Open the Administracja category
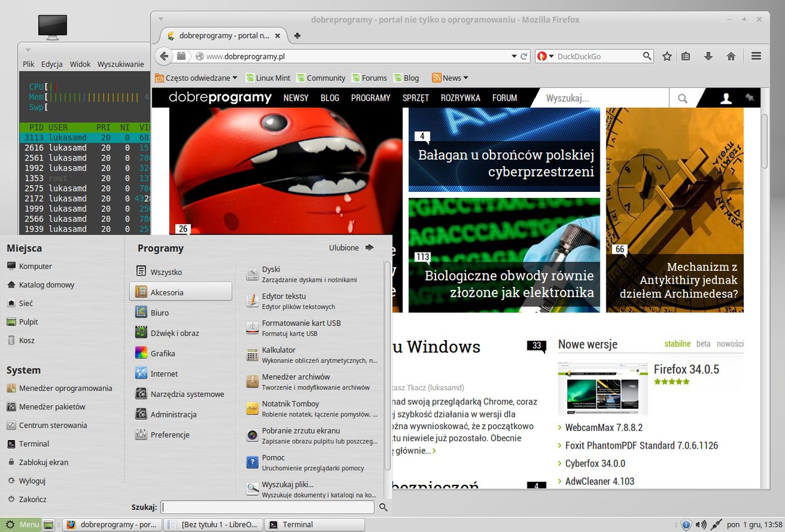This screenshot has height=532, width=785. tap(181, 414)
